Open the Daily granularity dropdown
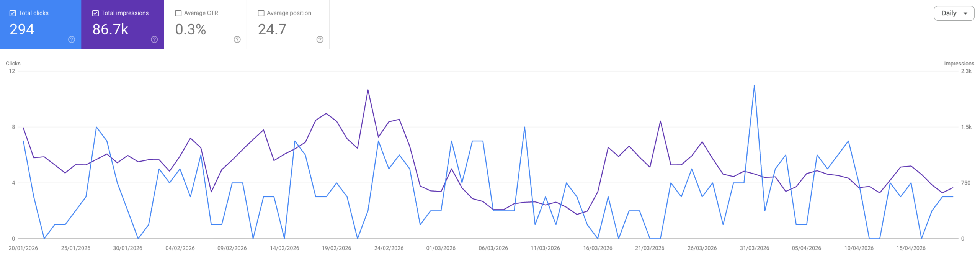This screenshot has height=262, width=980. tap(955, 13)
